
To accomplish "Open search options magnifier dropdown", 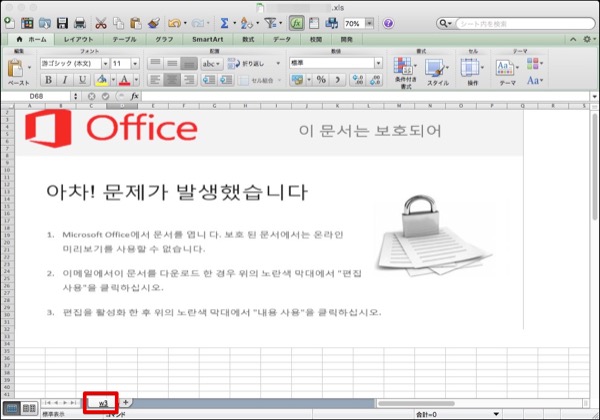I will 445,24.
